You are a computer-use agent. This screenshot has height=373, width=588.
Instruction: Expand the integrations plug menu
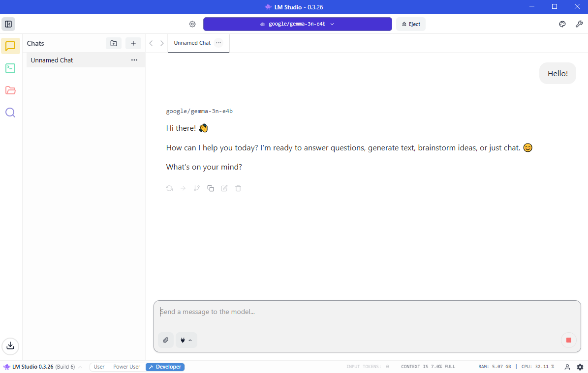coord(186,340)
